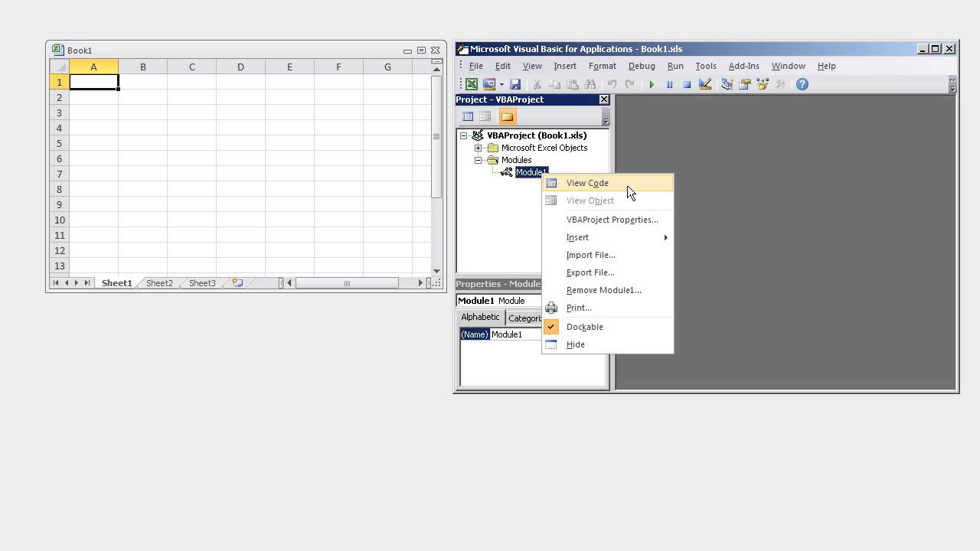The image size is (980, 551).
Task: Save Book1 with the floppy disk icon
Action: point(515,84)
